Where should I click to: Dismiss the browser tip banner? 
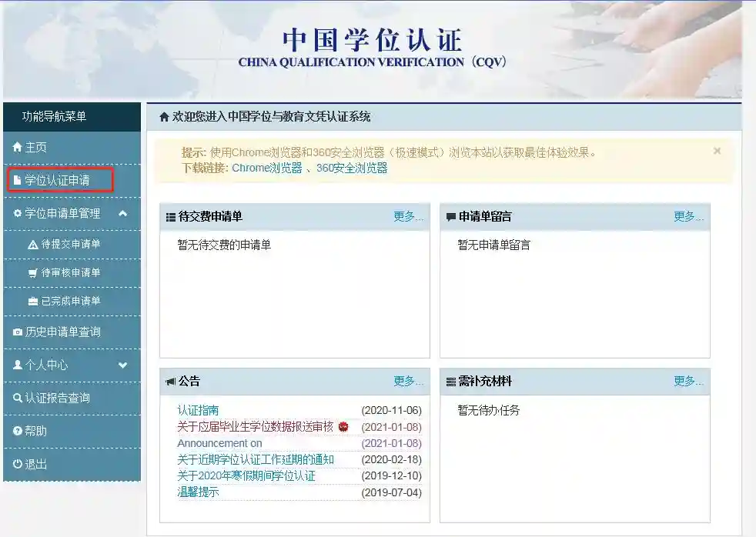click(717, 152)
